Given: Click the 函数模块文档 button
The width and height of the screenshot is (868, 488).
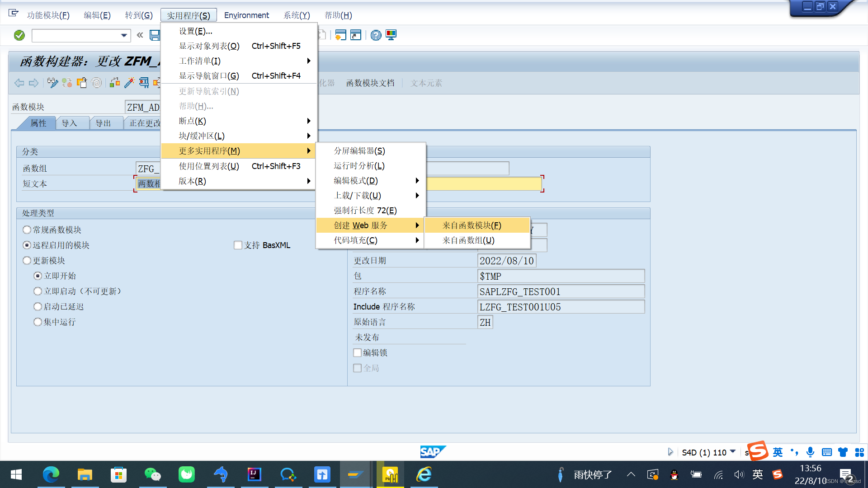Looking at the screenshot, I should point(370,83).
